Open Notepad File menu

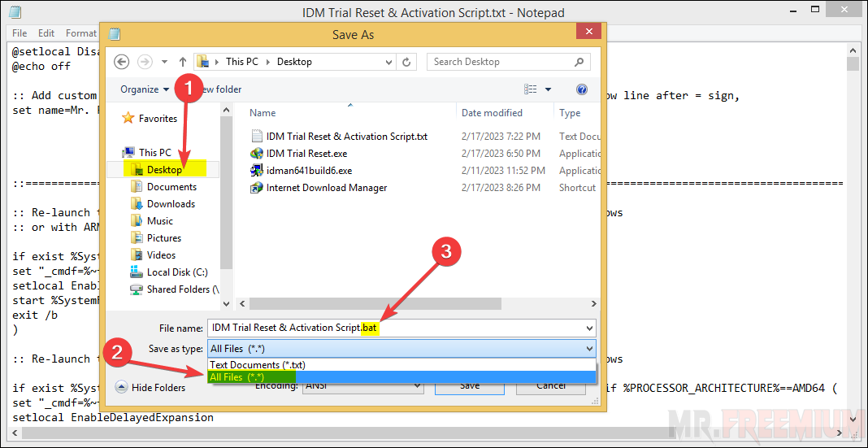coord(20,33)
